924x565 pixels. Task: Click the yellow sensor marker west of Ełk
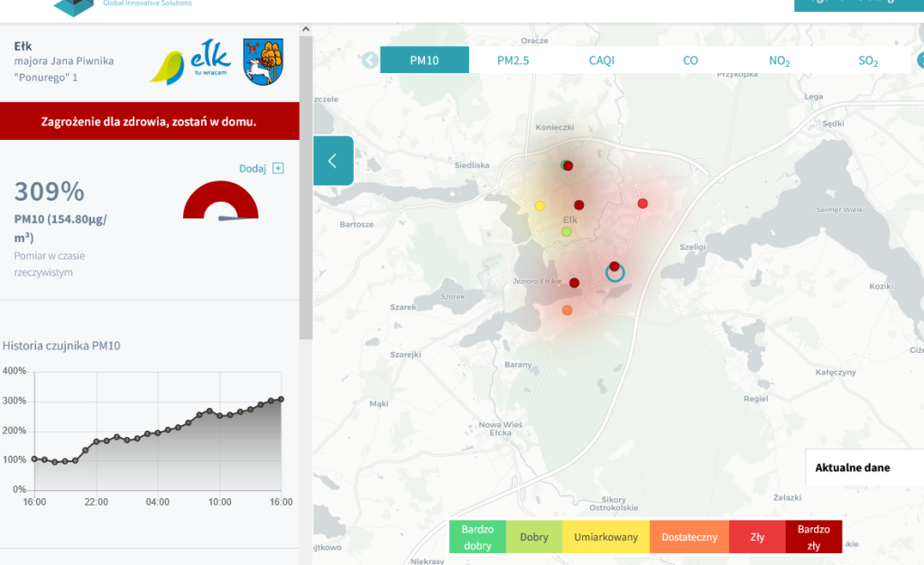540,205
